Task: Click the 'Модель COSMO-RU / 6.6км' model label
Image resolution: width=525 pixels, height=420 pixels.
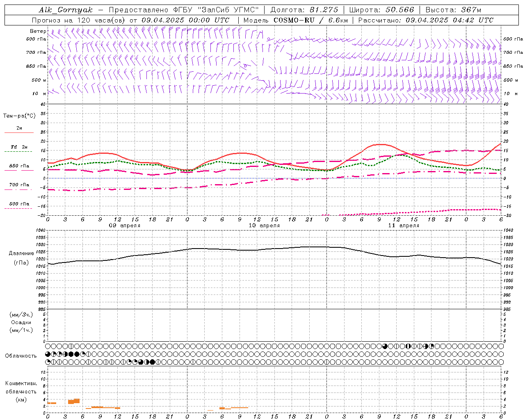Action: [x=296, y=20]
